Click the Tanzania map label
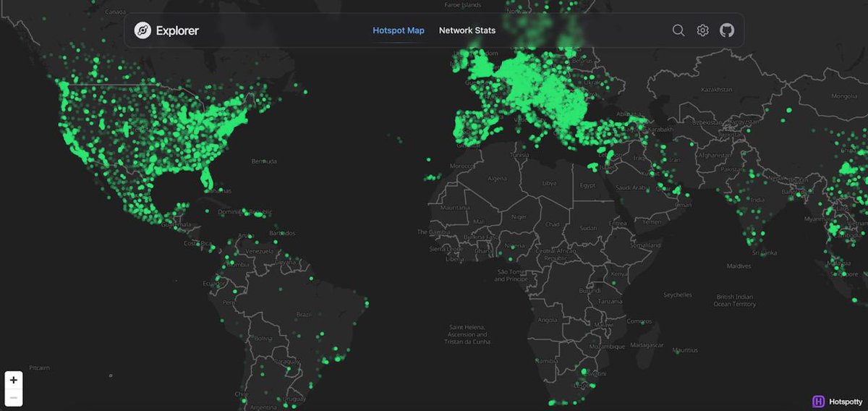 [610, 301]
